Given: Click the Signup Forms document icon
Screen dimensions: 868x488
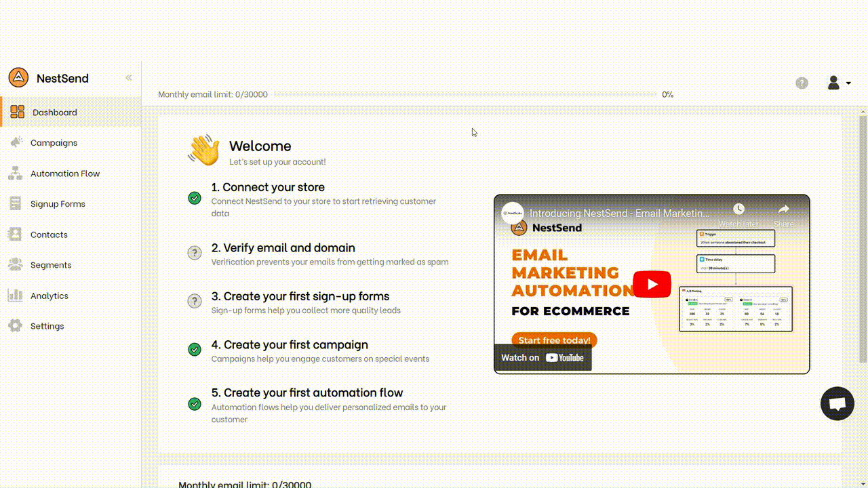Looking at the screenshot, I should (x=16, y=203).
